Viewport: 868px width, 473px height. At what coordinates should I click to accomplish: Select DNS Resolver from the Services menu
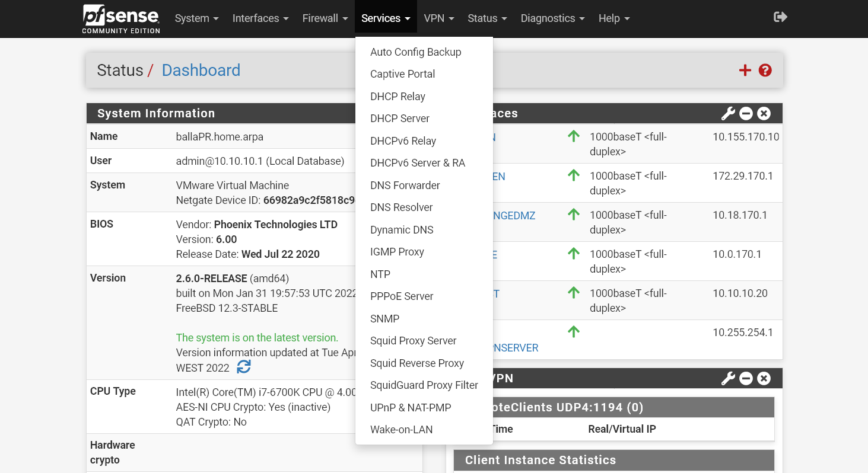click(x=401, y=207)
